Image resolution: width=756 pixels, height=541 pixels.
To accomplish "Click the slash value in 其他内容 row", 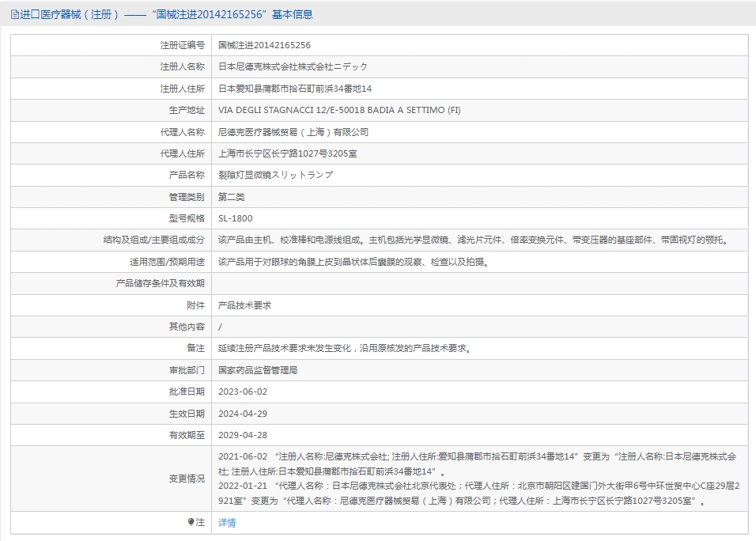I will tap(221, 327).
